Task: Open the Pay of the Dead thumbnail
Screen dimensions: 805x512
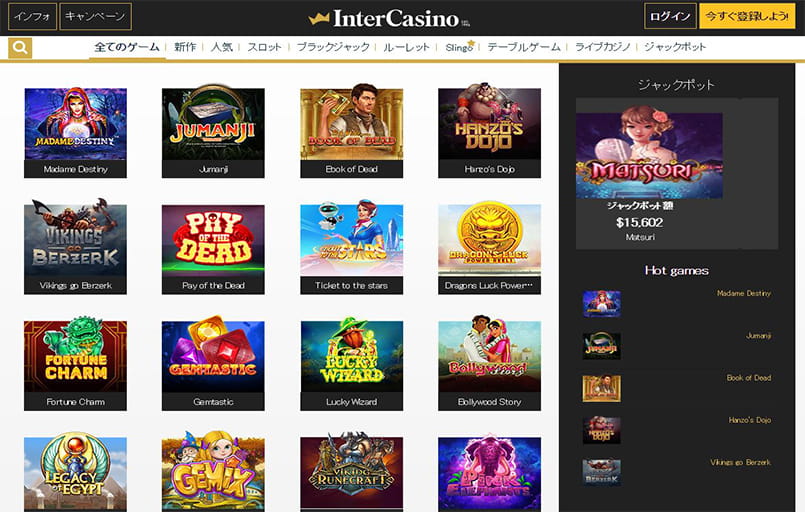Action: (x=213, y=240)
